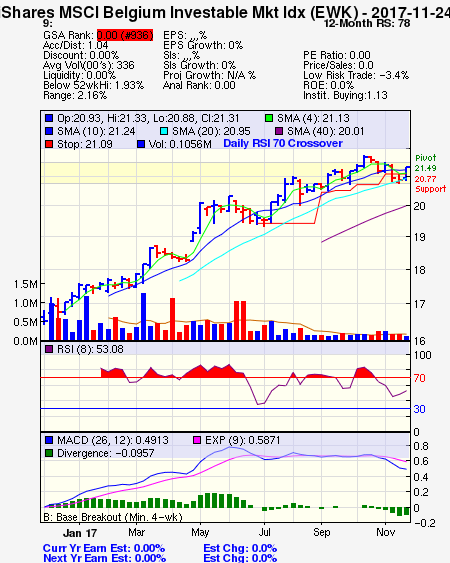Click the 1.5M volume axis label
Image resolution: width=450 pixels, height=563 pixels.
(x=25, y=284)
